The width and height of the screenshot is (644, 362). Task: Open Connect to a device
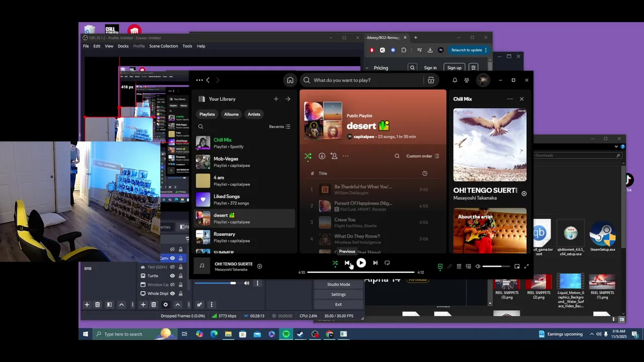coord(468,266)
